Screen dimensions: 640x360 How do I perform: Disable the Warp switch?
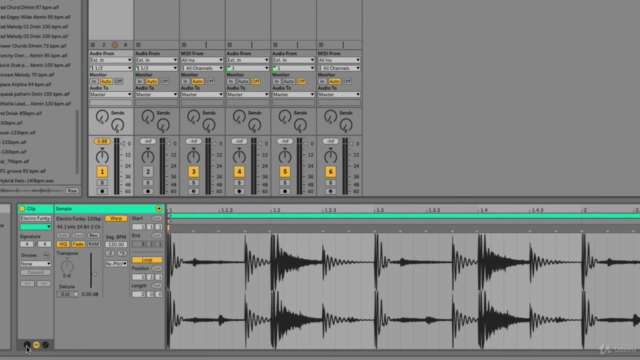click(116, 218)
